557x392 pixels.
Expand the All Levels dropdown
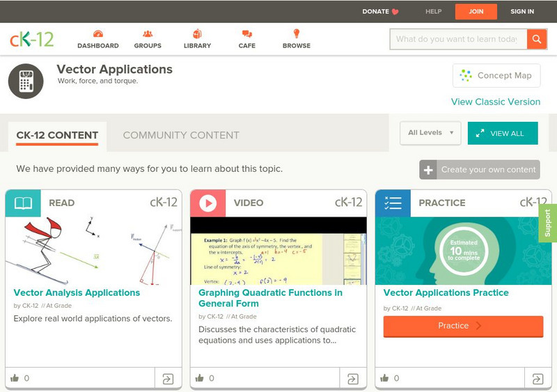[430, 133]
